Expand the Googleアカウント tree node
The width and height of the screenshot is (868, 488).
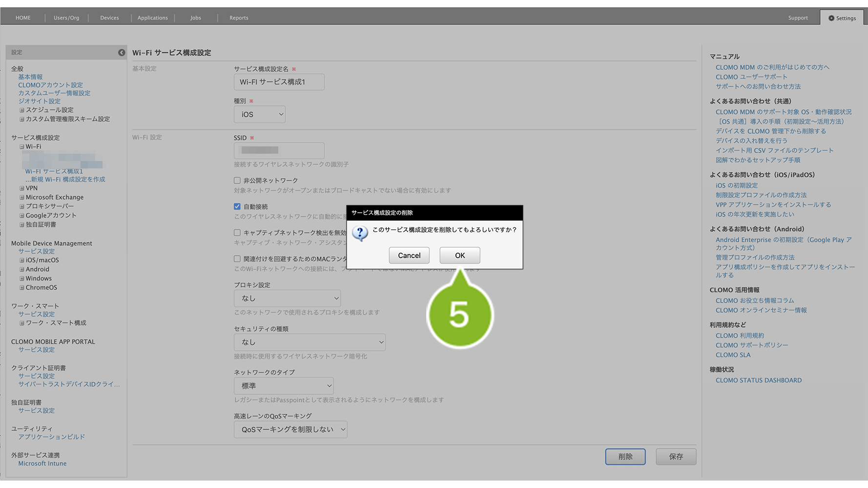click(x=22, y=216)
